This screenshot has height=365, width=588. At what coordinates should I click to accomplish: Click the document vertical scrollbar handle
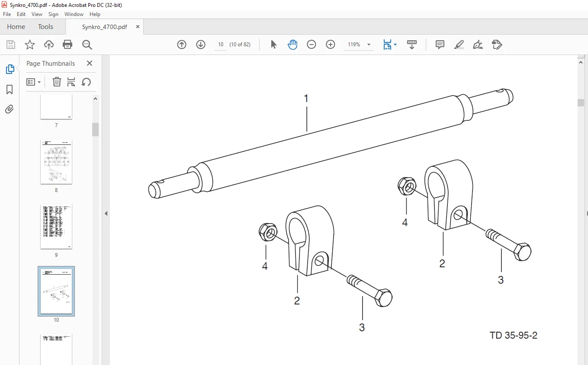581,102
